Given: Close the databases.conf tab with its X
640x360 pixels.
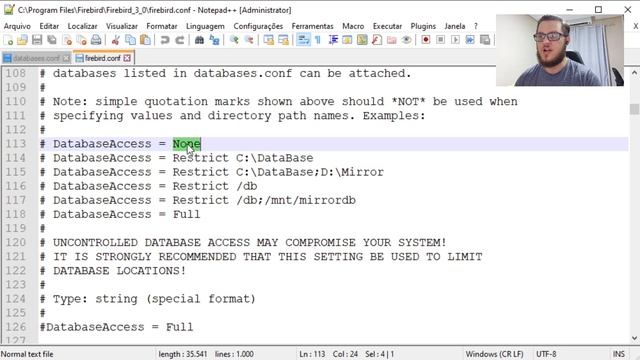Looking at the screenshot, I should pyautogui.click(x=66, y=58).
